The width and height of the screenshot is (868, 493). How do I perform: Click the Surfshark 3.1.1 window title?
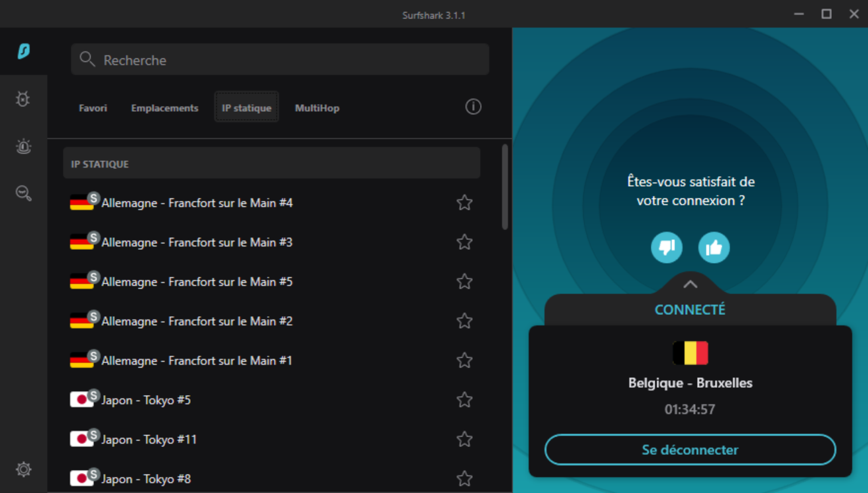434,14
